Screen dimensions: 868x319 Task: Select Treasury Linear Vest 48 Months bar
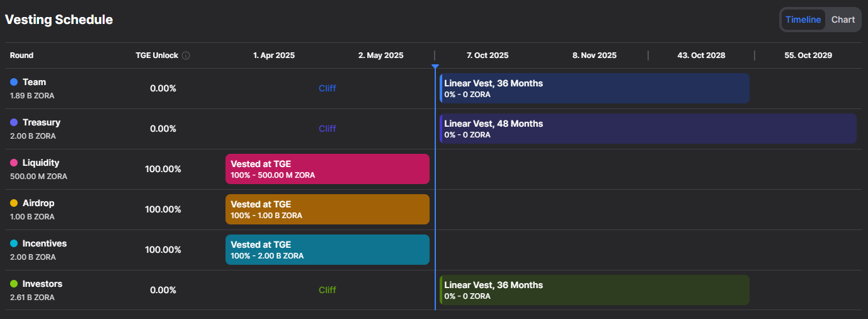coord(648,129)
